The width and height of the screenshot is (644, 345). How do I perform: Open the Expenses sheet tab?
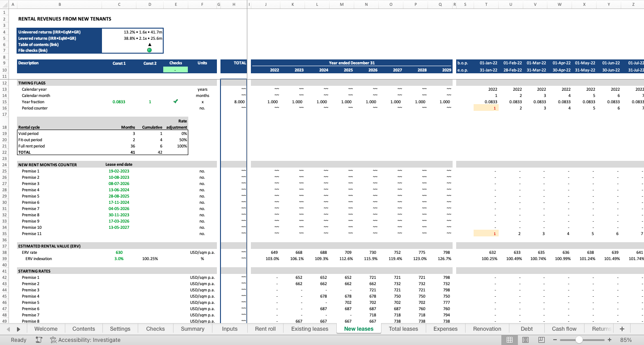coord(445,328)
